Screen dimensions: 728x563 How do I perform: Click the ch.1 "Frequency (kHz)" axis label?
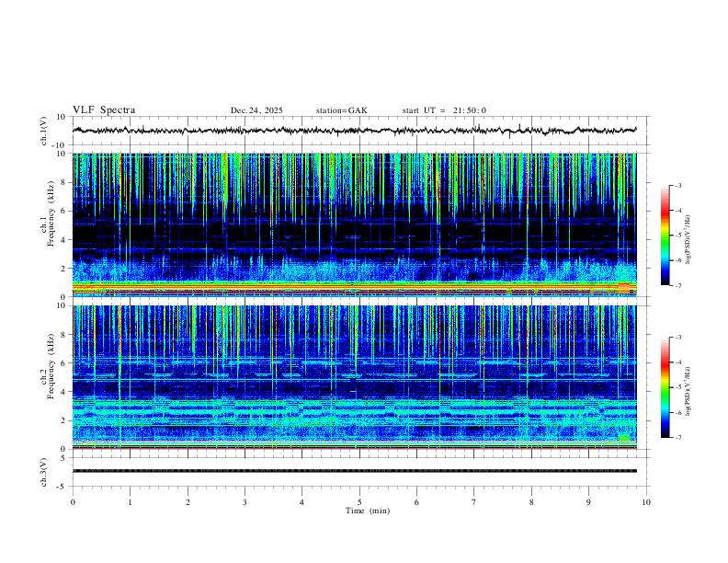51,214
